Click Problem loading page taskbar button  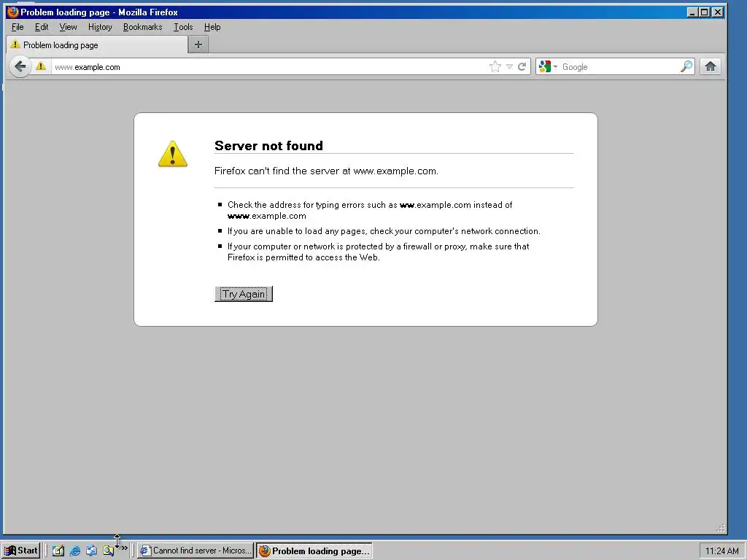click(314, 551)
